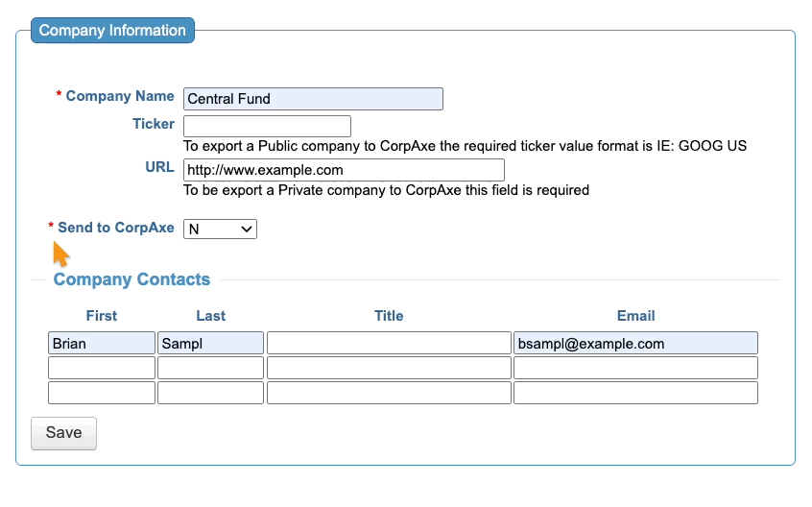812x507 pixels.
Task: Click the third row Email field
Action: coord(635,393)
